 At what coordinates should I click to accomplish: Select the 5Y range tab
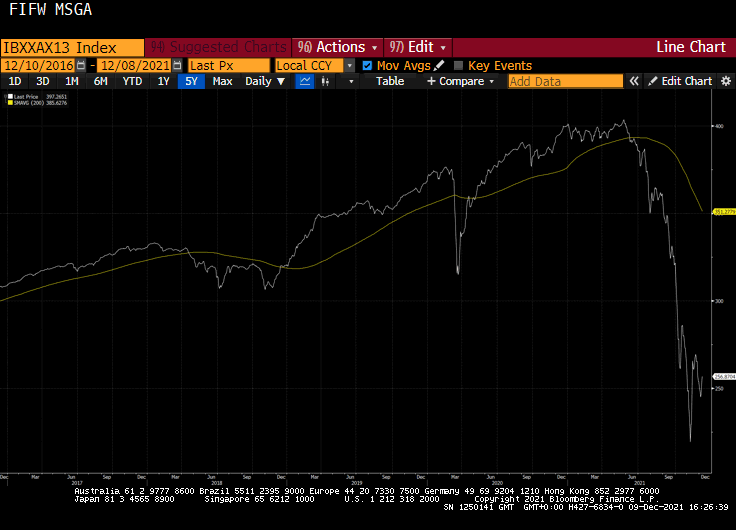click(x=191, y=81)
